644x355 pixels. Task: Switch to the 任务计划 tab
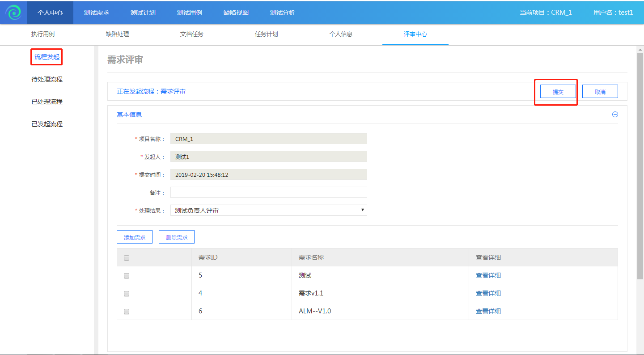coord(267,34)
